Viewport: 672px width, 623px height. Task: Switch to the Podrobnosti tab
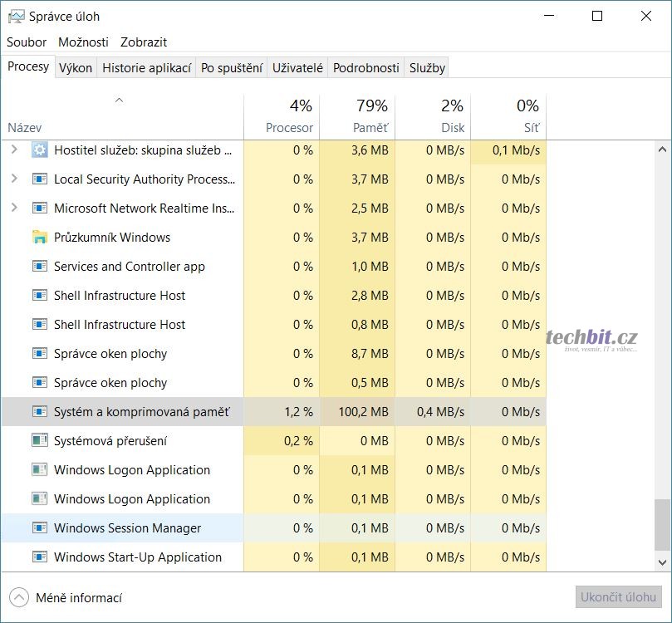click(366, 67)
